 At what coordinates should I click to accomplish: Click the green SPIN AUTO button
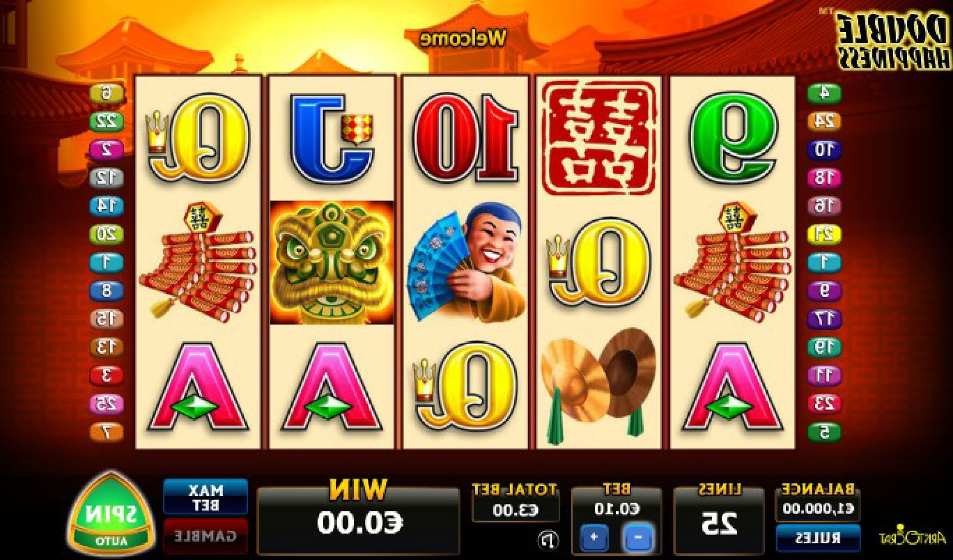tap(111, 515)
